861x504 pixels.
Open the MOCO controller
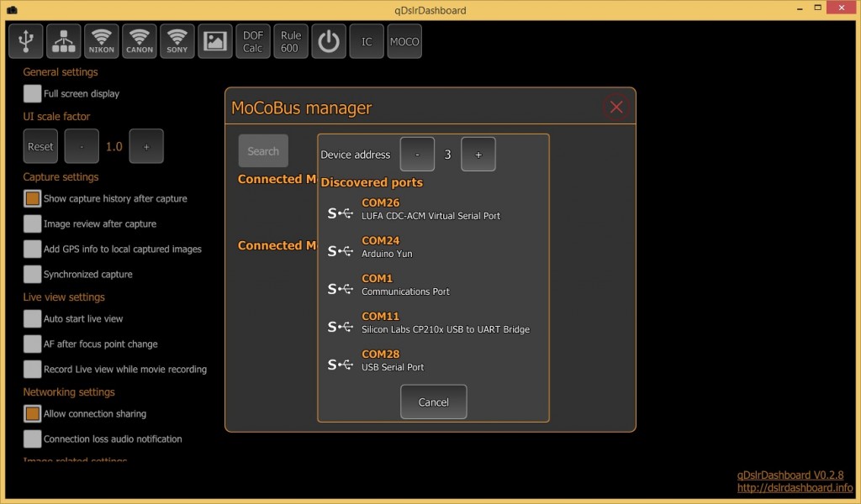pyautogui.click(x=404, y=40)
